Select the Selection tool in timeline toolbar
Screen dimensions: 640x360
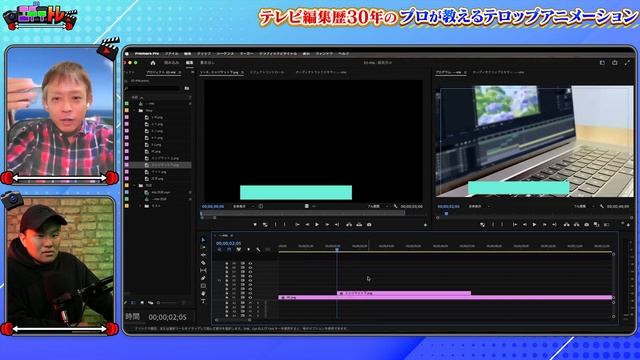pyautogui.click(x=203, y=240)
